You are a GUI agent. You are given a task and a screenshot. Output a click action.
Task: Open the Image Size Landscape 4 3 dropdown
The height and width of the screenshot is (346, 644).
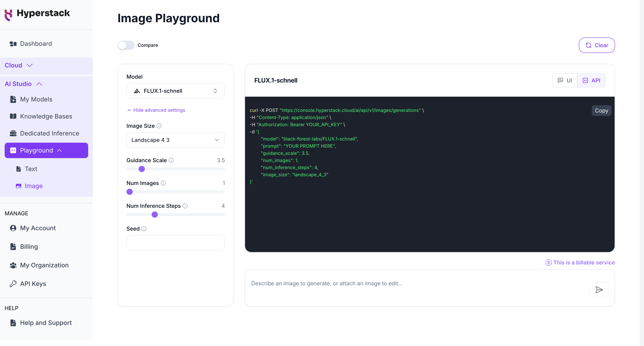[175, 140]
